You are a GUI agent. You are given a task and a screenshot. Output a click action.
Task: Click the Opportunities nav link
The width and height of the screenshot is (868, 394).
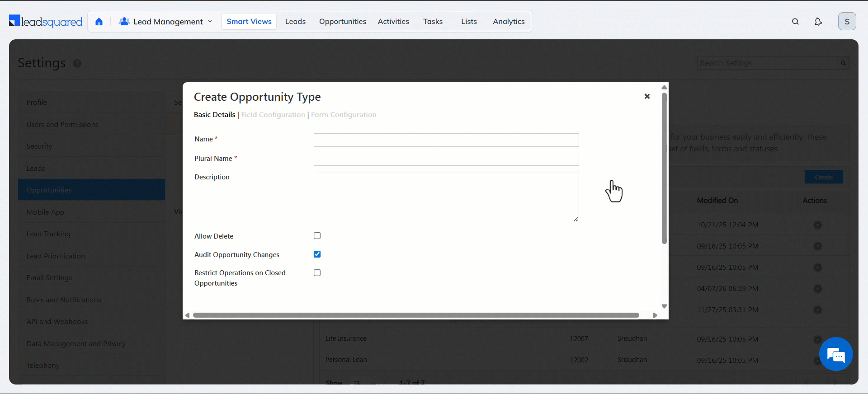pyautogui.click(x=342, y=22)
